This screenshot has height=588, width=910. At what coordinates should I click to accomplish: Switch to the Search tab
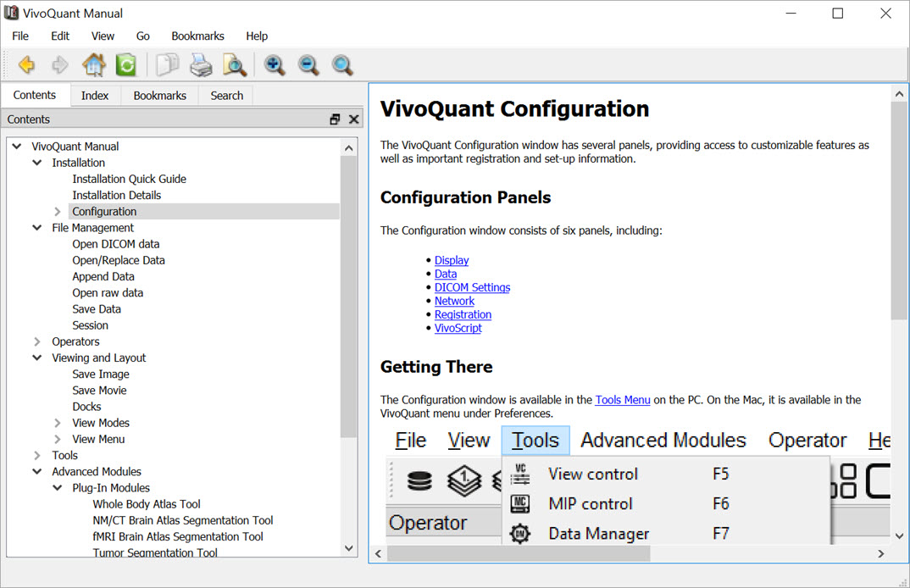point(226,96)
